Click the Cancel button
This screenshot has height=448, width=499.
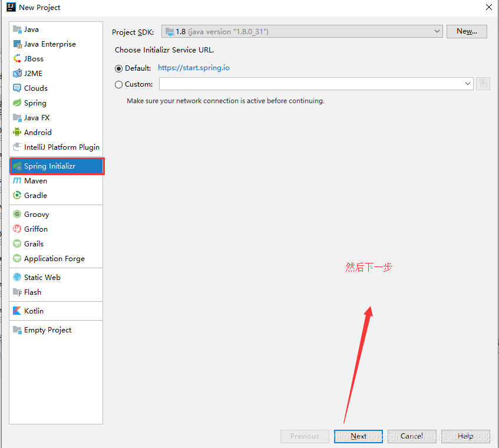(x=412, y=436)
